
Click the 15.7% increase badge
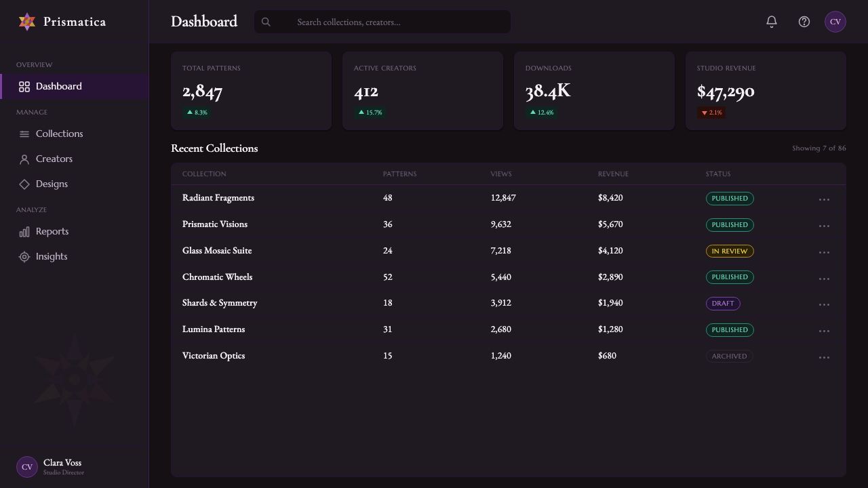tap(370, 113)
